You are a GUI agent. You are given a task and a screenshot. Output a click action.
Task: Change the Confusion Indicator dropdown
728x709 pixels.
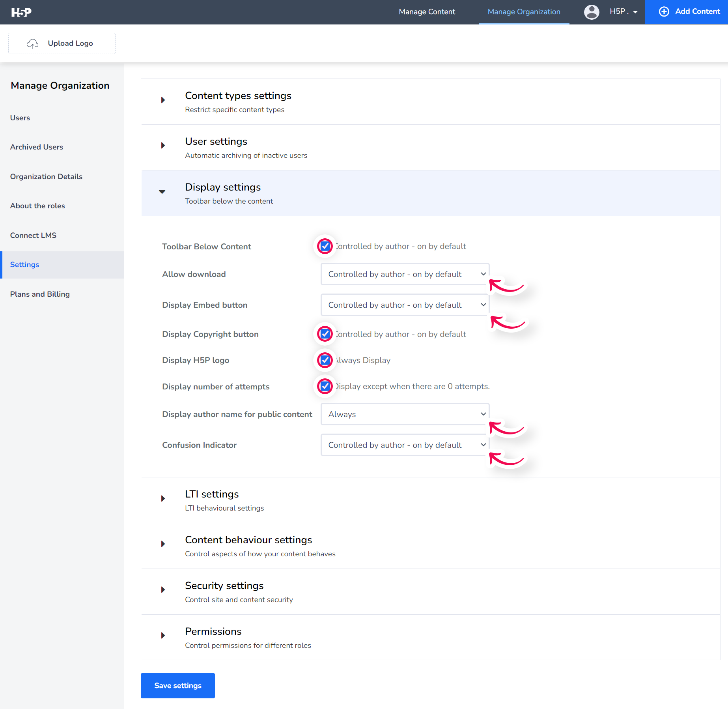click(x=404, y=445)
